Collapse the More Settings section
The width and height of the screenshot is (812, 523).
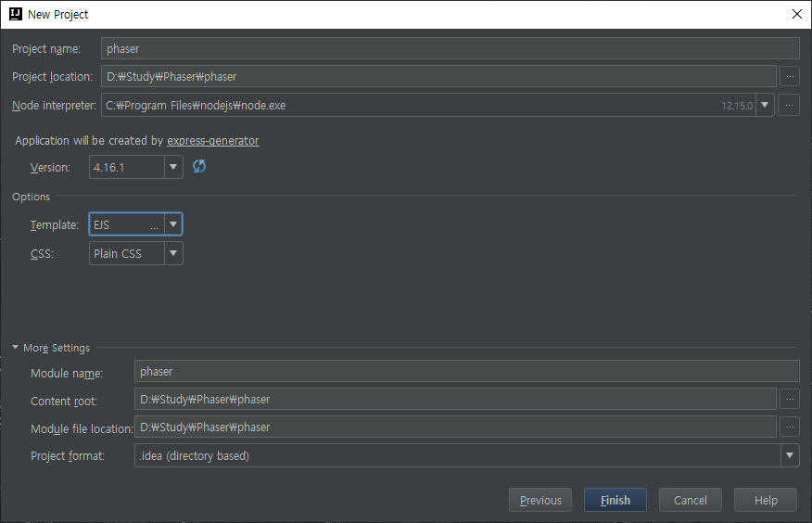(16, 348)
